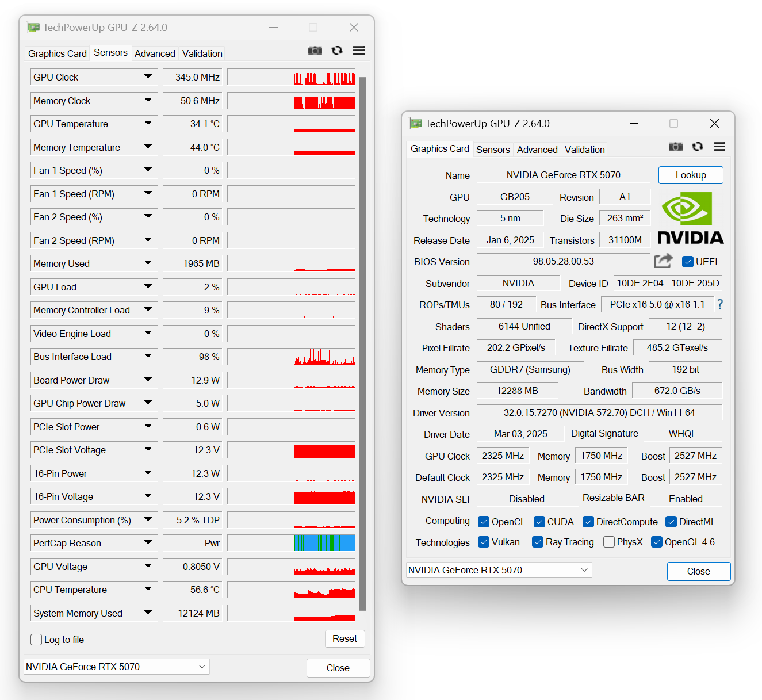The image size is (762, 700).
Task: Toggle the UEFI checkbox
Action: pyautogui.click(x=687, y=262)
